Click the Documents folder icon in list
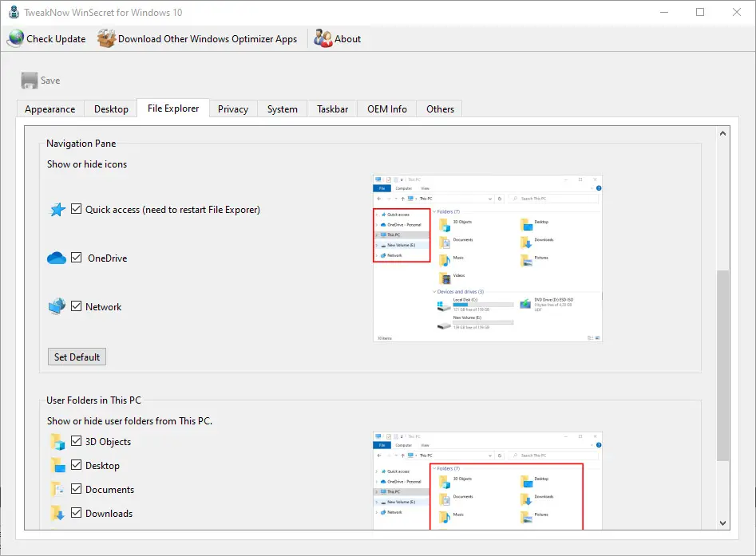The image size is (756, 556). click(x=57, y=490)
